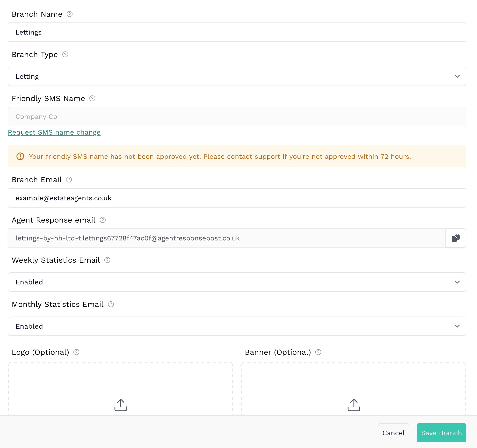477x448 pixels.
Task: Expand the Monthly Statistics Email dropdown
Action: pyautogui.click(x=237, y=326)
